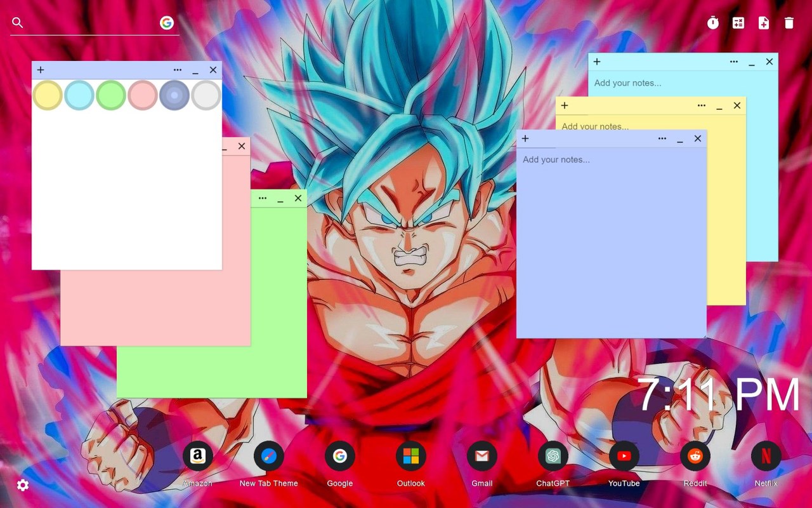This screenshot has width=812, height=508.
Task: Open Reddit shortcut
Action: (695, 456)
